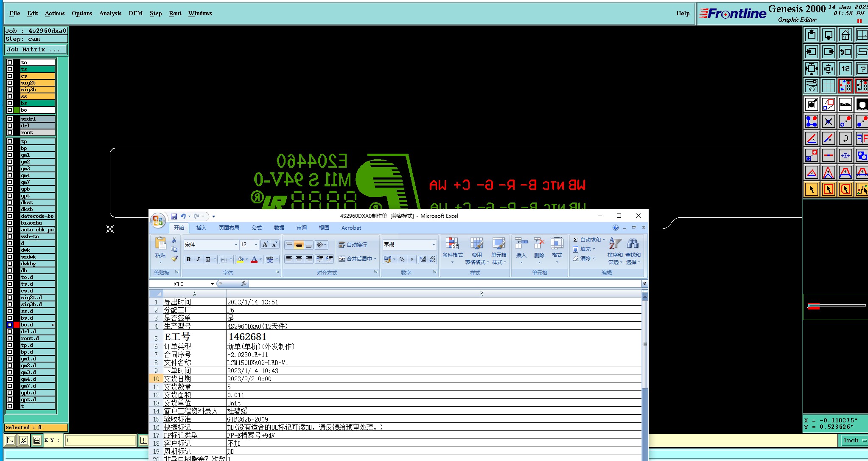Switch to the 插入 ribbon tab
Viewport: 868px width, 461px height.
pos(201,228)
